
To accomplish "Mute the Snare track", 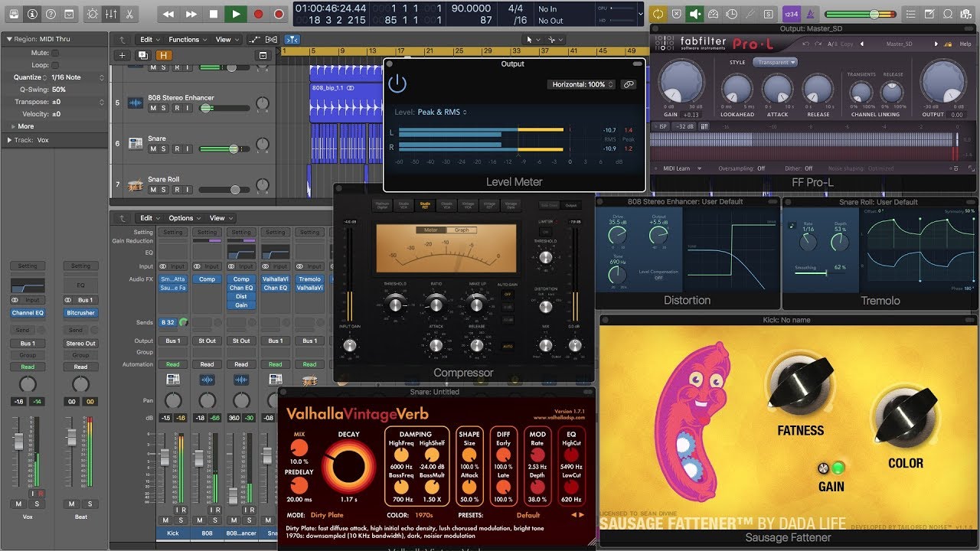I will [x=153, y=148].
